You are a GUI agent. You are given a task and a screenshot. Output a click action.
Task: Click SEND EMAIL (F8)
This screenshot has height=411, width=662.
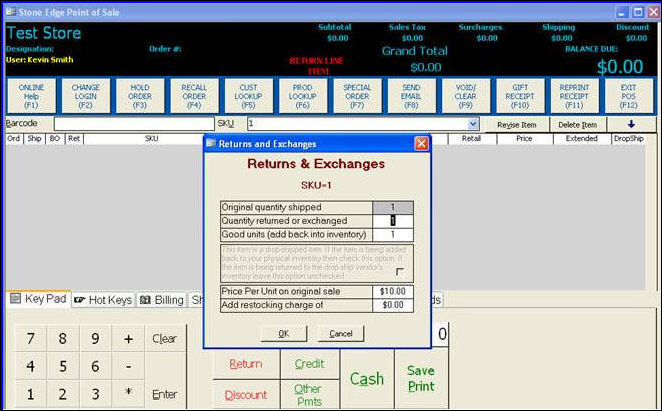click(x=412, y=96)
